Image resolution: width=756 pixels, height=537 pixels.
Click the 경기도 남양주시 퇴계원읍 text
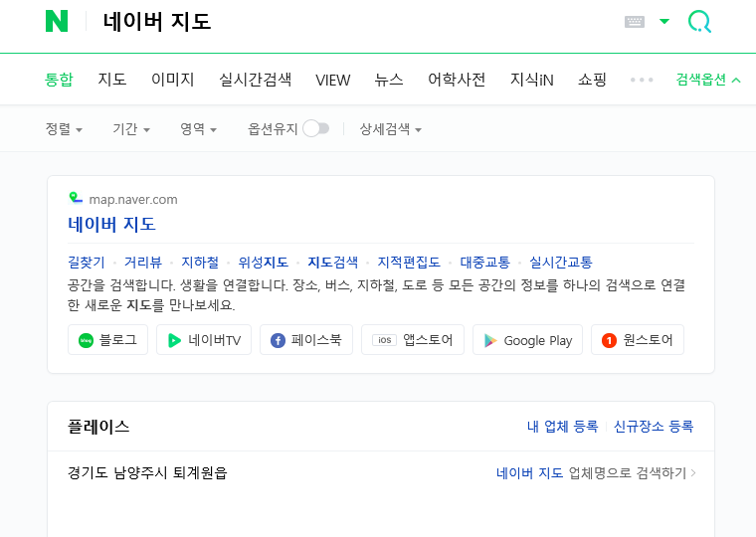click(x=147, y=472)
